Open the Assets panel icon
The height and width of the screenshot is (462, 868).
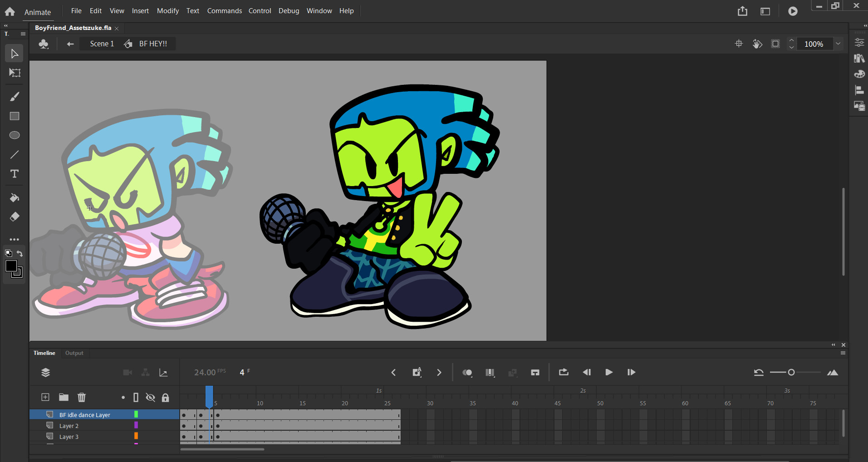click(859, 106)
